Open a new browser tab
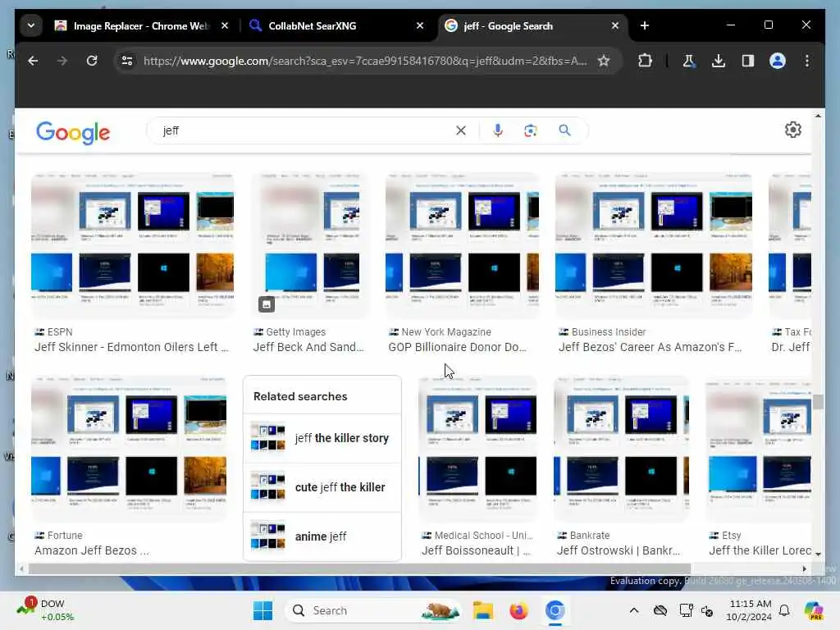This screenshot has width=840, height=630. coord(645,25)
